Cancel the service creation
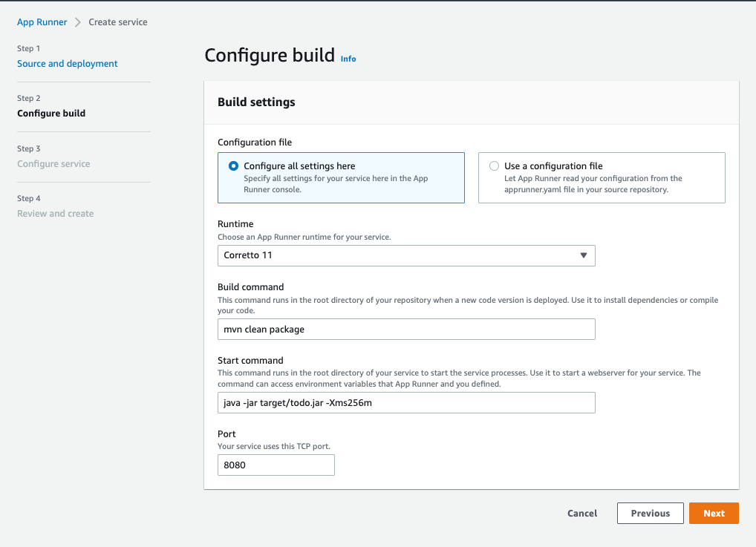This screenshot has height=547, width=756. pyautogui.click(x=582, y=513)
